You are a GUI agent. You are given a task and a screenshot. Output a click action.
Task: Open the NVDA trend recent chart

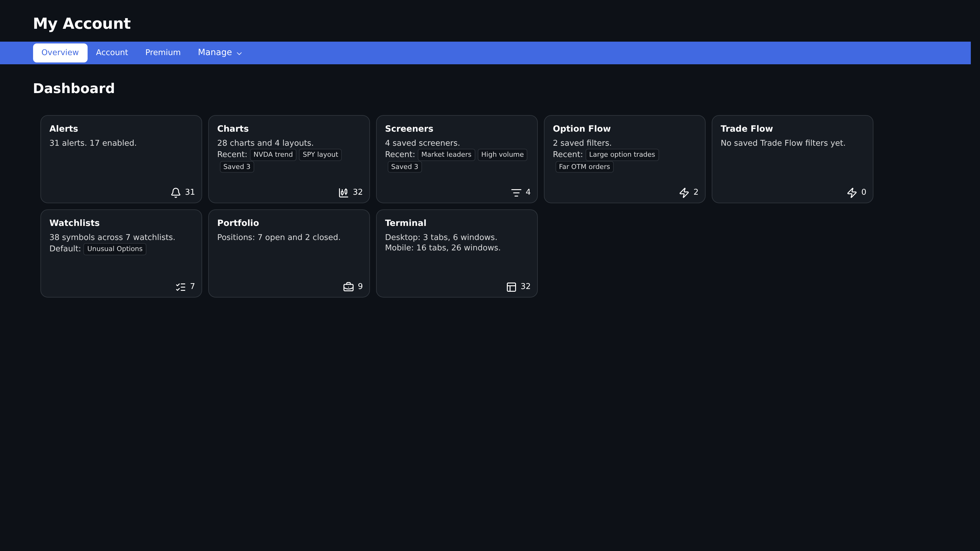273,154
